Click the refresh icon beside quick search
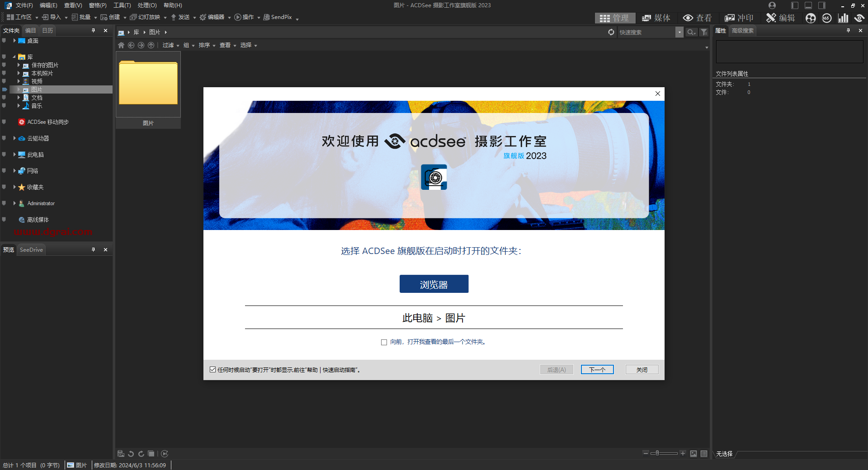 pyautogui.click(x=611, y=32)
